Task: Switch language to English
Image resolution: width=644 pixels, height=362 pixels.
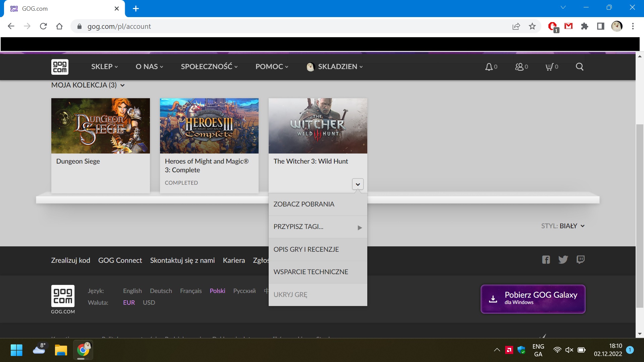Action: coord(132,291)
